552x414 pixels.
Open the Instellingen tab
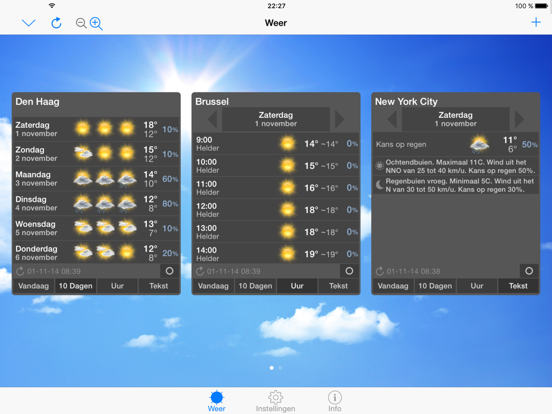(275, 401)
